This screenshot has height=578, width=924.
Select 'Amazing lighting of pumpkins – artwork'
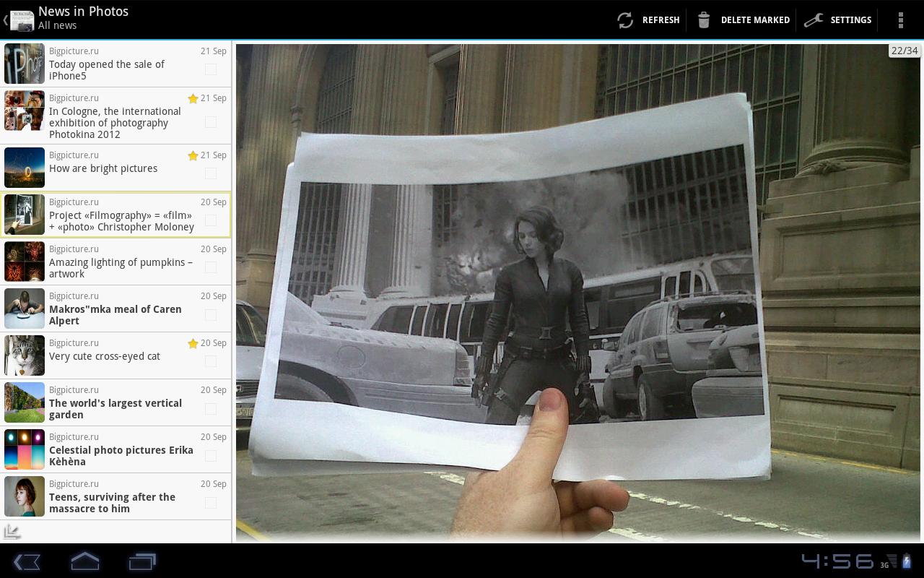click(121, 268)
